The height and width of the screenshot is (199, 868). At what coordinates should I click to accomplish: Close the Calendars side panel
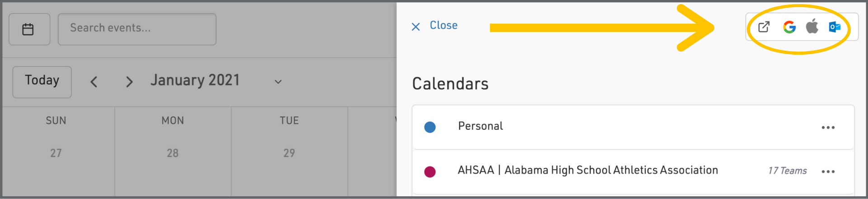[x=443, y=26]
